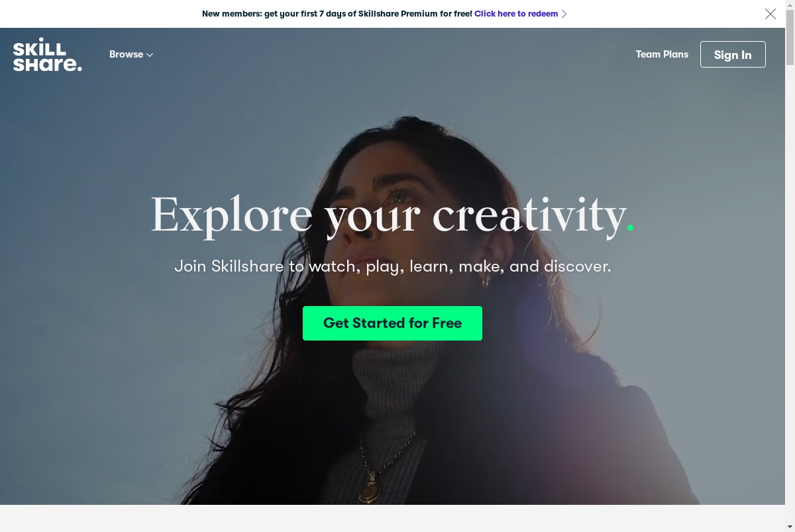This screenshot has height=532, width=795.
Task: Click the Explore your creativity headline
Action: pyautogui.click(x=392, y=215)
